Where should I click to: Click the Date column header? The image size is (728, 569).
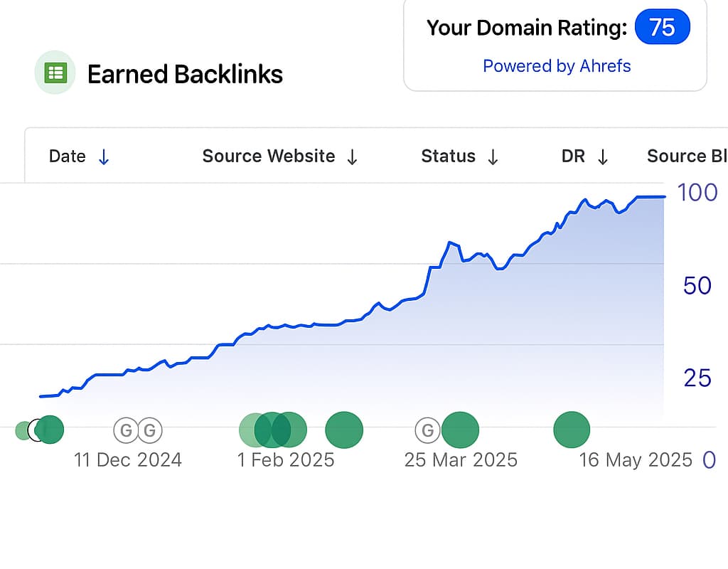[x=67, y=156]
